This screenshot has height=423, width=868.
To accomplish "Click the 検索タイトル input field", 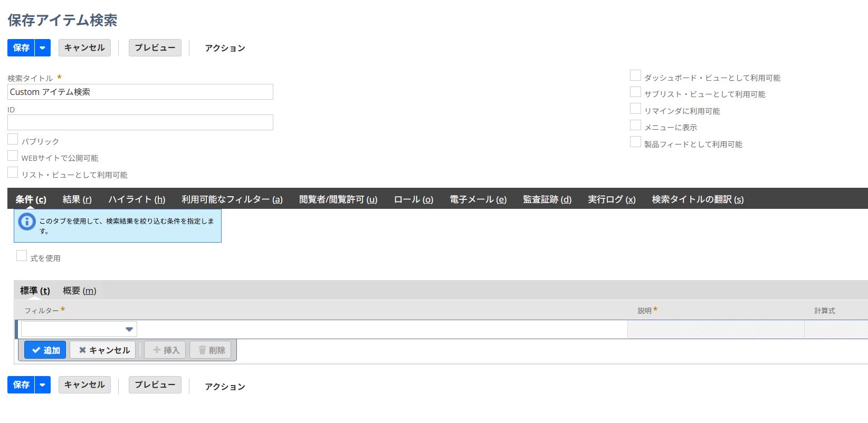I will [140, 92].
